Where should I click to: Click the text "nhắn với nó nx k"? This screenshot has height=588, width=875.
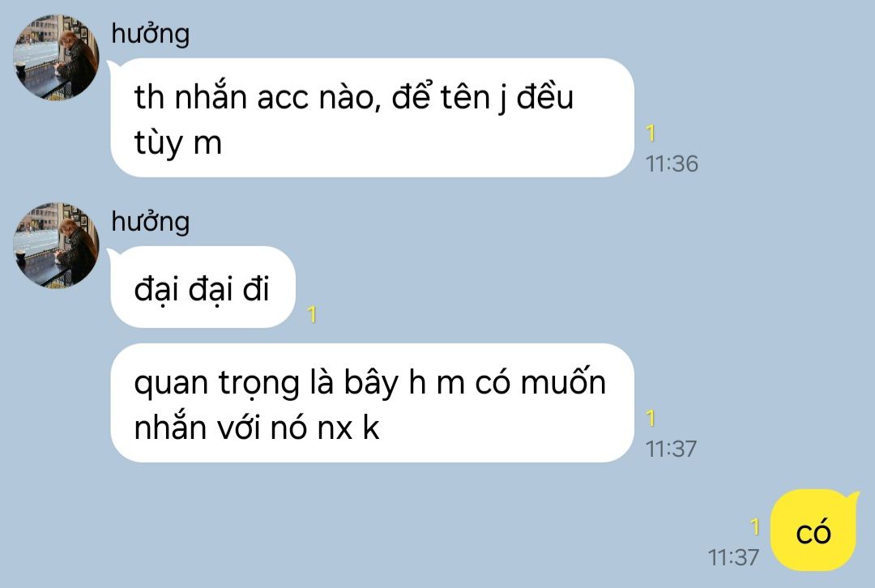257,428
